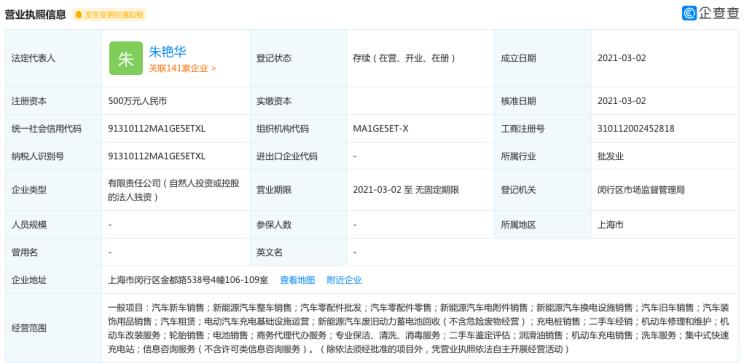Select address 上海市闵行区金都路538号4幢106-109室
Viewport: 744px width, 363px height.
(x=188, y=280)
